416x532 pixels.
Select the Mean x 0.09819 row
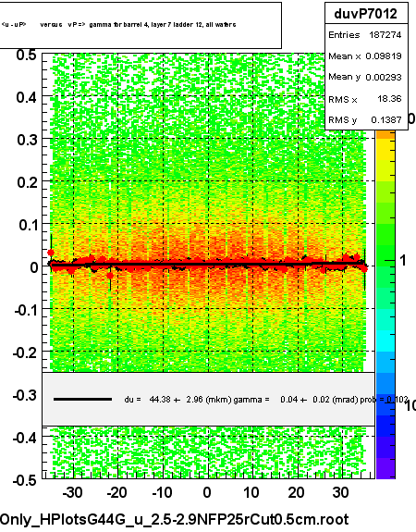365,56
